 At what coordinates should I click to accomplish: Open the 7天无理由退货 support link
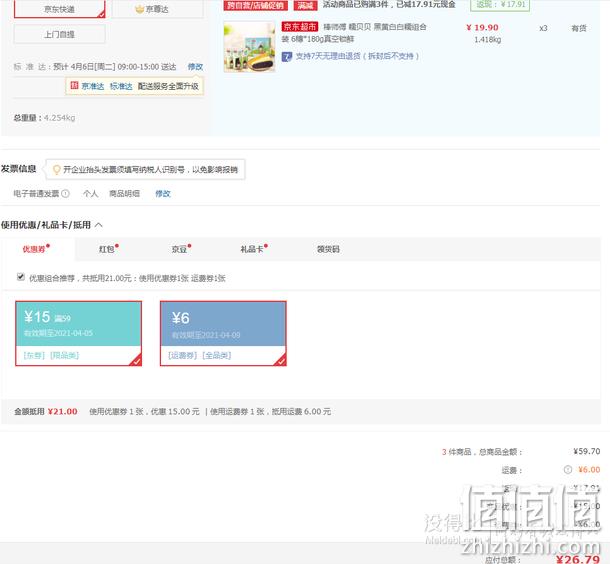(x=357, y=56)
